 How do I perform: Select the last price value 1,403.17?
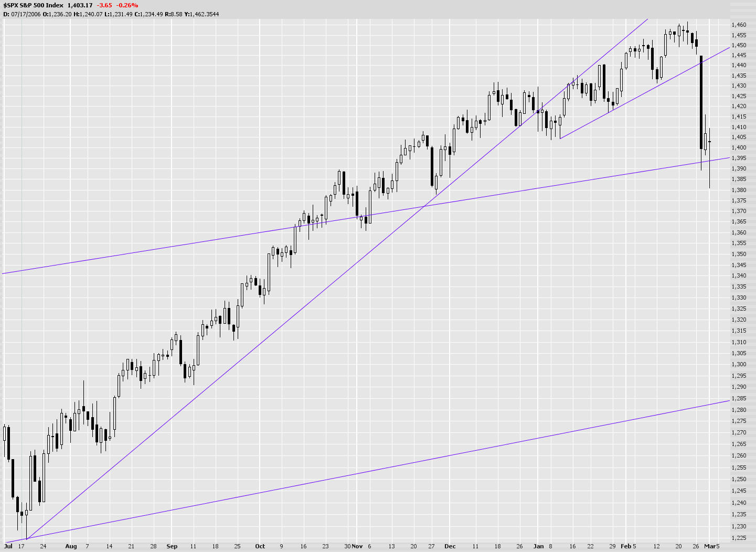(80, 5)
